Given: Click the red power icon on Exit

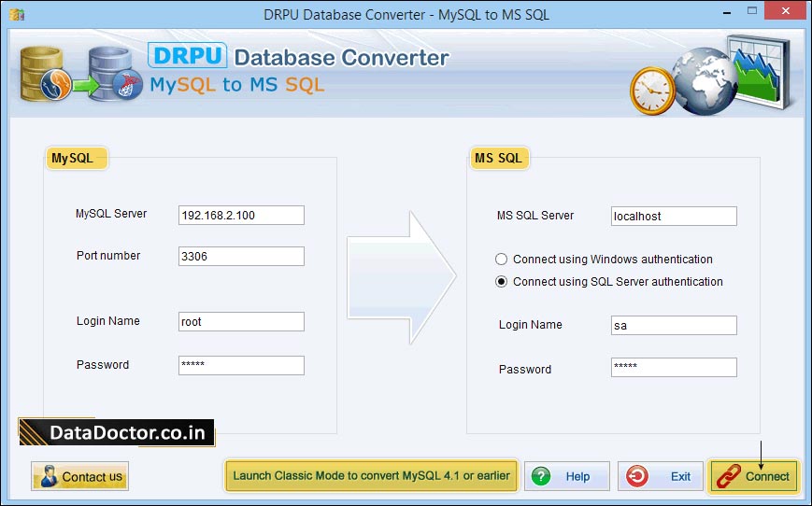Looking at the screenshot, I should 637,476.
